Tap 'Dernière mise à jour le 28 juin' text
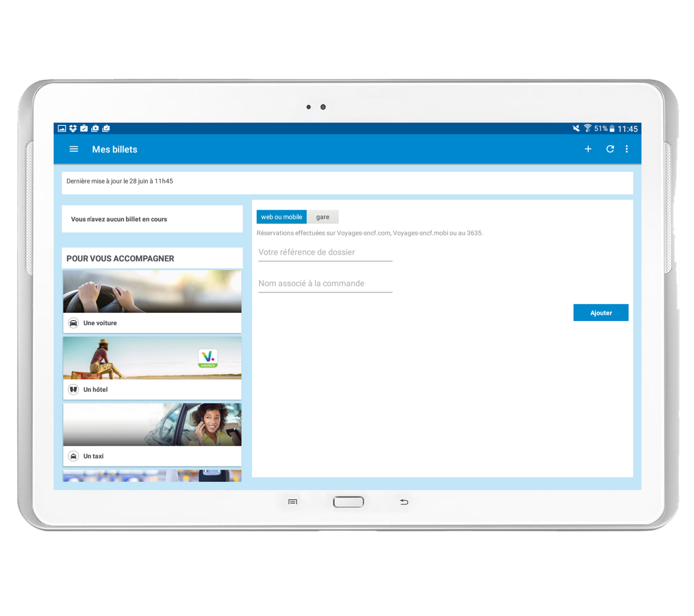 pyautogui.click(x=119, y=181)
